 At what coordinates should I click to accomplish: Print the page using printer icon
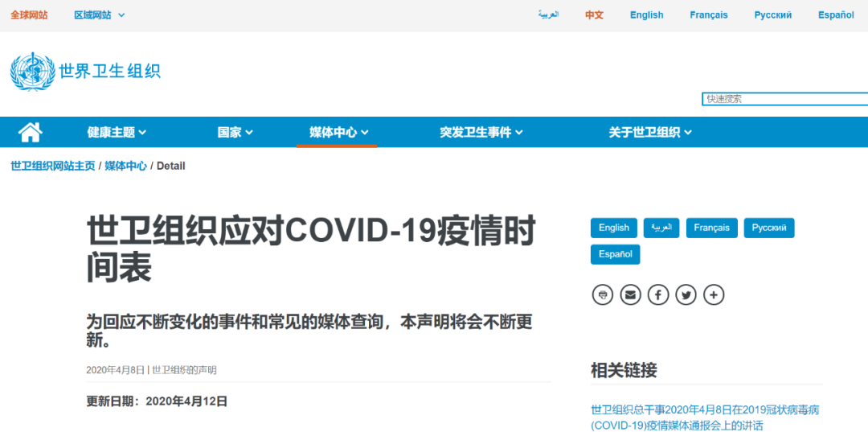point(603,294)
